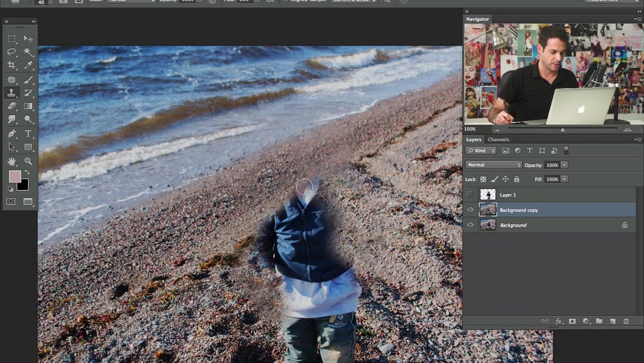Select the Lasso tool
Image resolution: width=644 pixels, height=363 pixels.
(12, 52)
